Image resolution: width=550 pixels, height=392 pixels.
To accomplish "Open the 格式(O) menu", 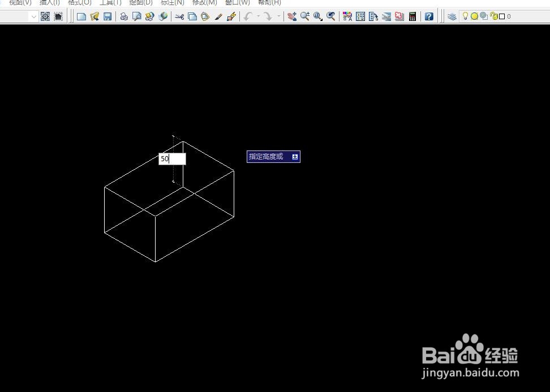I will (x=80, y=2).
